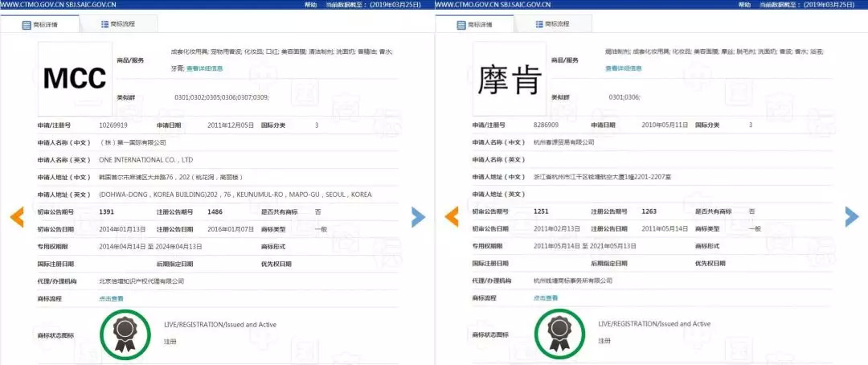Viewport: 868px width, 365px height.
Task: Click LIVE/REGISTRATION status text on 摩肯 page
Action: [654, 324]
